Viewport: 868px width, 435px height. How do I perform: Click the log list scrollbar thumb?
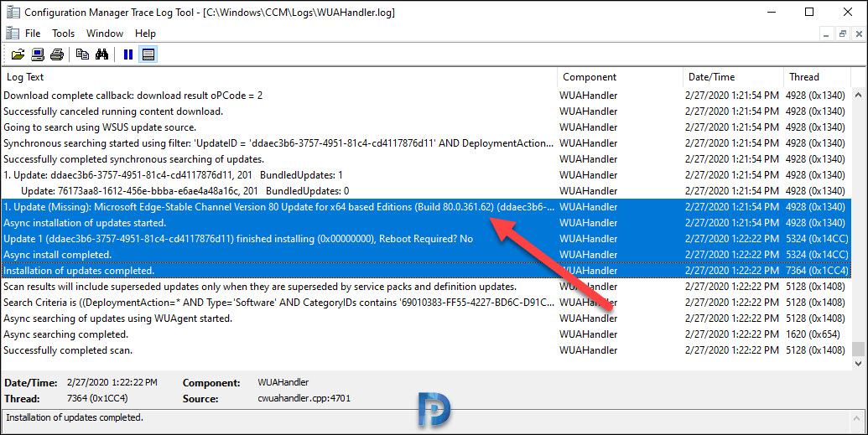pyautogui.click(x=858, y=350)
